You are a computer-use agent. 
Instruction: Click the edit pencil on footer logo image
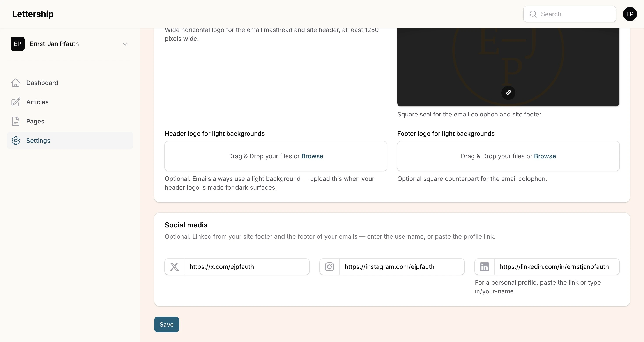508,93
